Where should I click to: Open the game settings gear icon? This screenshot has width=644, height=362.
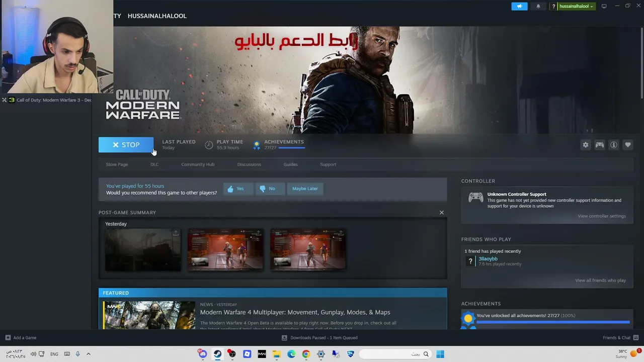click(x=586, y=145)
